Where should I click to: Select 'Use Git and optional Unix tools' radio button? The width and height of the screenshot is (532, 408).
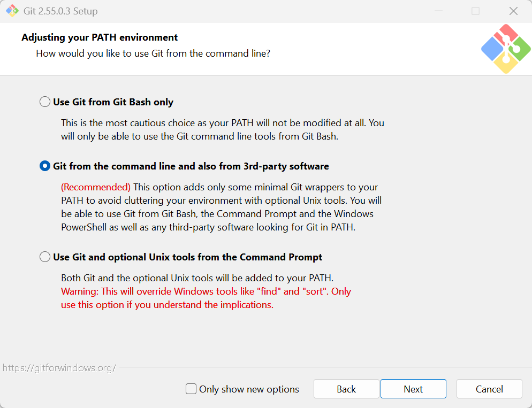[45, 257]
